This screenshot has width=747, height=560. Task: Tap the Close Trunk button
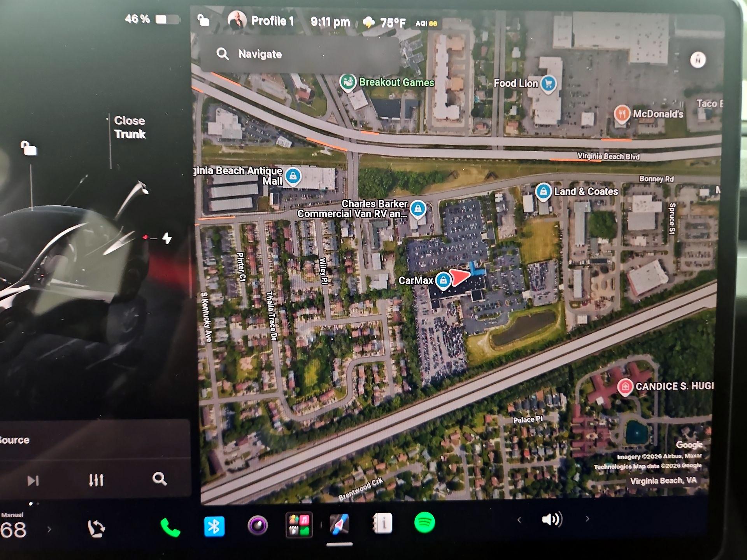(130, 127)
